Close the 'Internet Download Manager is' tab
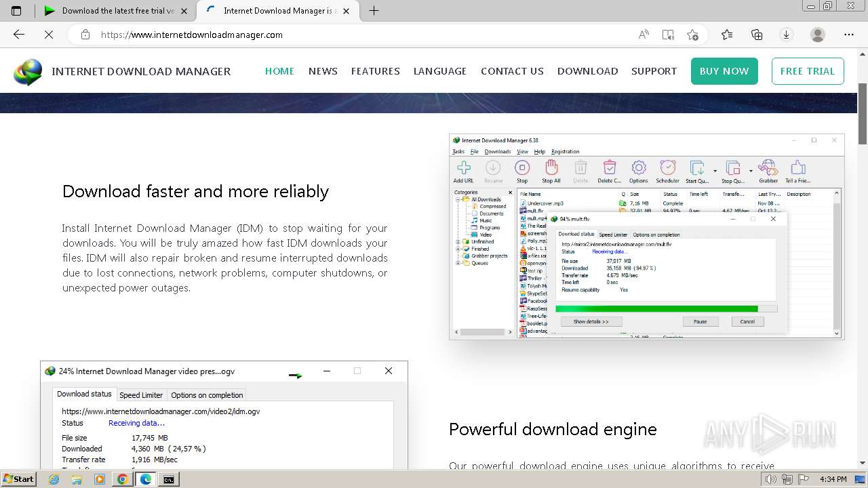This screenshot has height=488, width=868. 347,11
